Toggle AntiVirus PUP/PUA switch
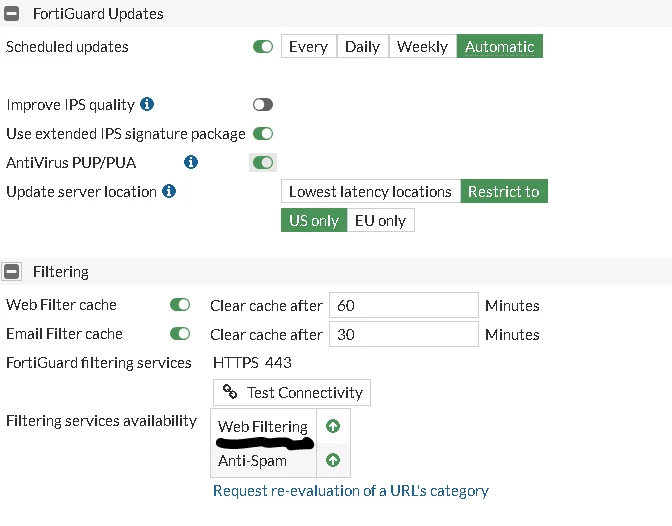Viewport: 672px width, 526px height. (x=263, y=162)
